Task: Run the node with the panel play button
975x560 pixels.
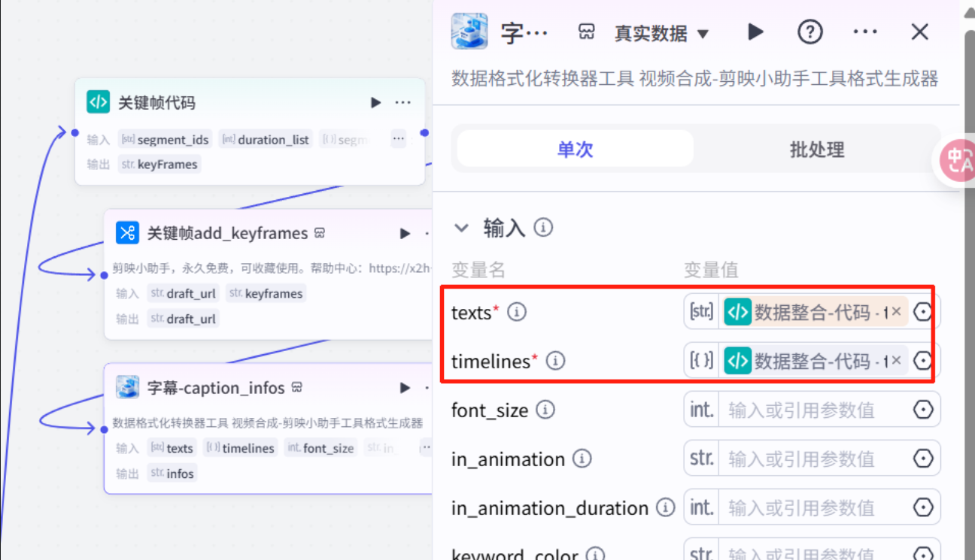Action: click(755, 32)
